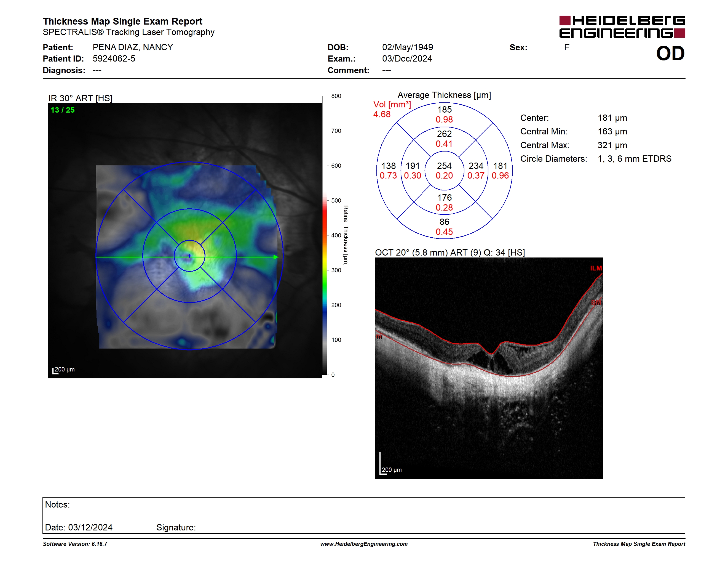
Task: Click the exam date 03/Dec/2024
Action: (x=407, y=59)
